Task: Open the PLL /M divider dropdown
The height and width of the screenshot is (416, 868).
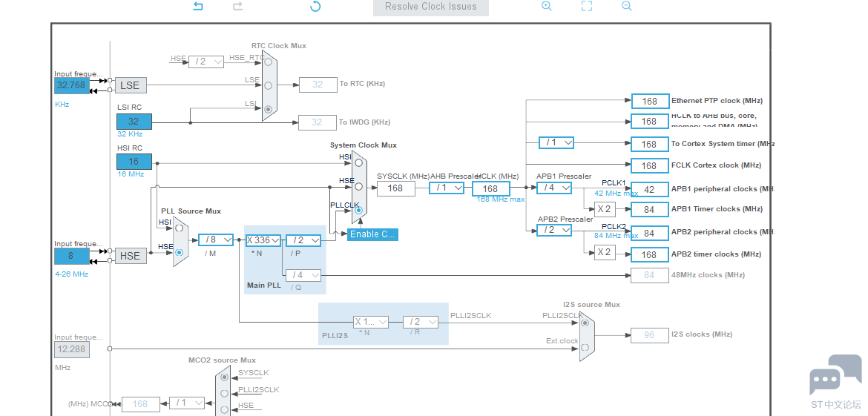Action: [x=216, y=240]
